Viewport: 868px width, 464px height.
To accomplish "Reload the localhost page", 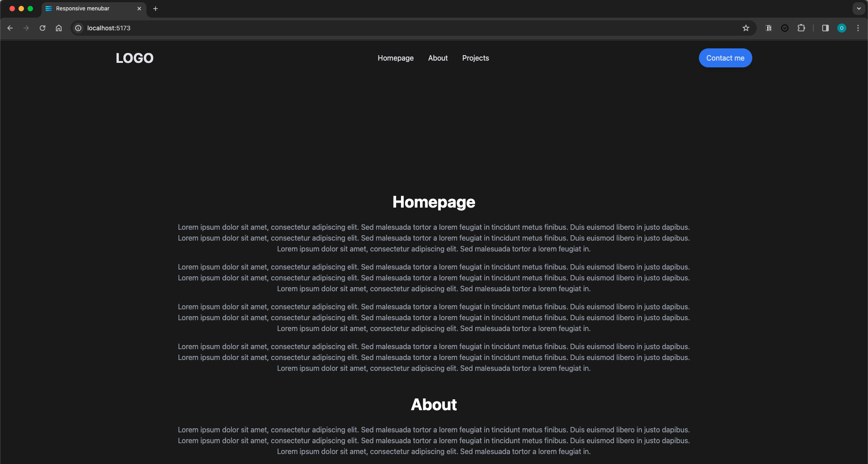I will pos(42,28).
